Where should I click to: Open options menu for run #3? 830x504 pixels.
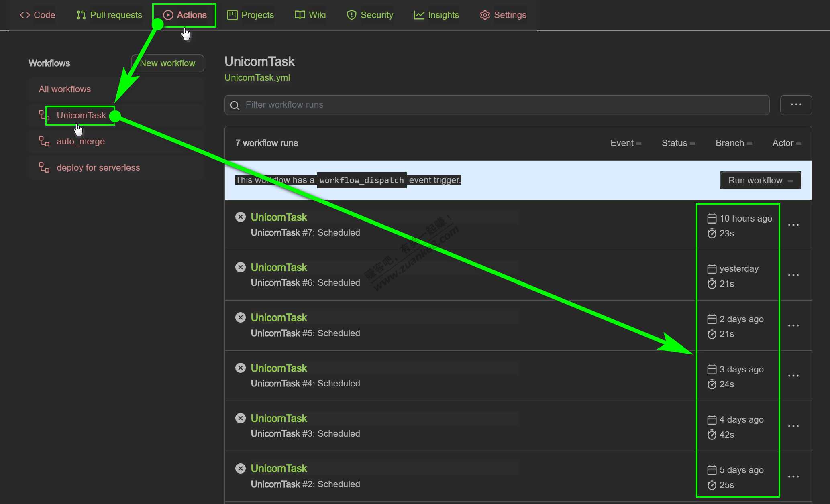click(x=793, y=426)
